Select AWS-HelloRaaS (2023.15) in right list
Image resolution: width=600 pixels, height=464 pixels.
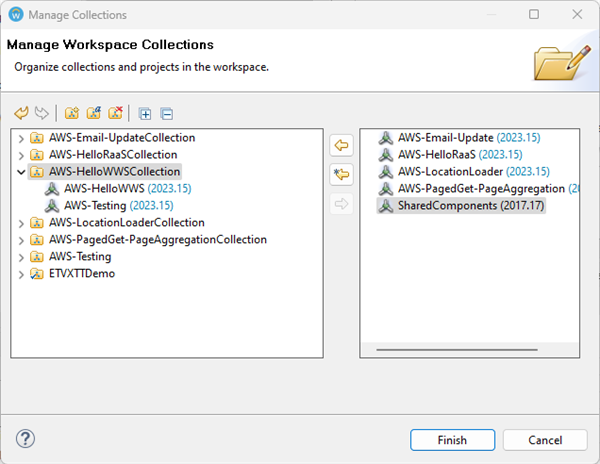point(460,155)
